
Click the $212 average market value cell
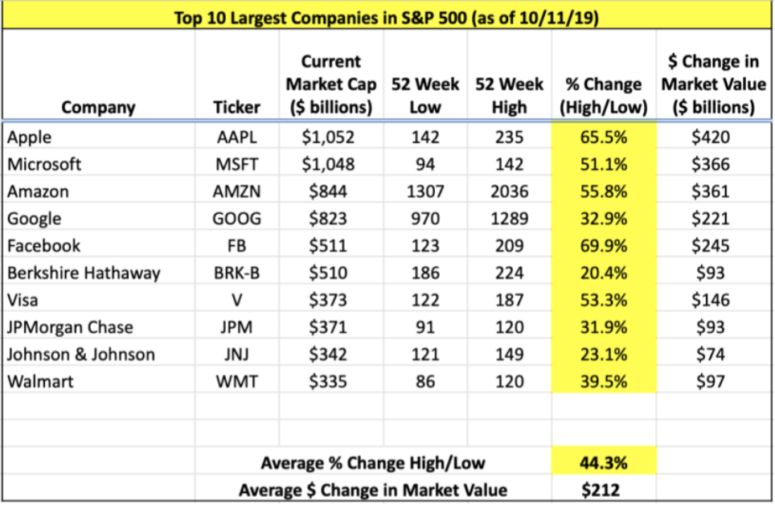pyautogui.click(x=603, y=489)
